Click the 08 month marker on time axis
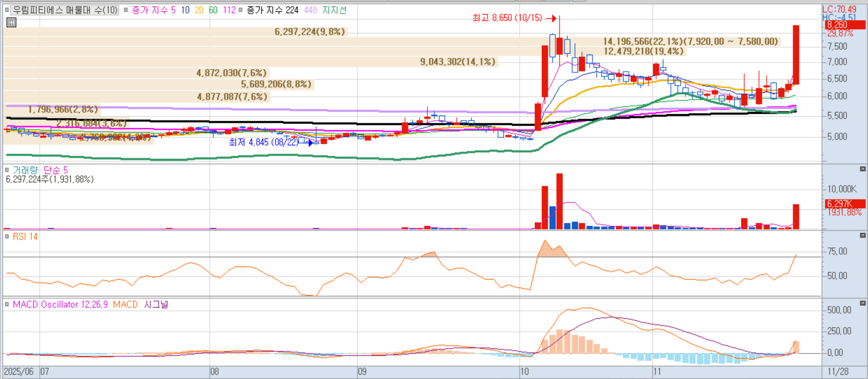The width and height of the screenshot is (868, 379). point(215,372)
